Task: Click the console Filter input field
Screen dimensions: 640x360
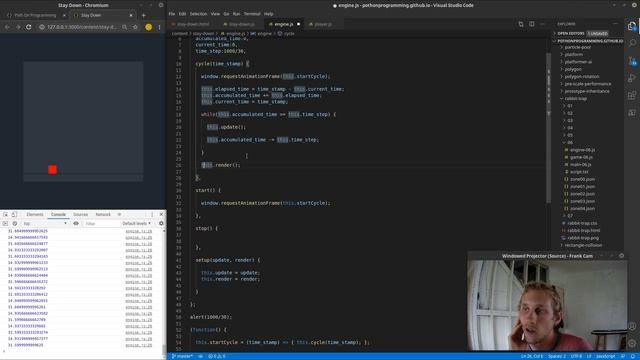Action: (x=101, y=224)
